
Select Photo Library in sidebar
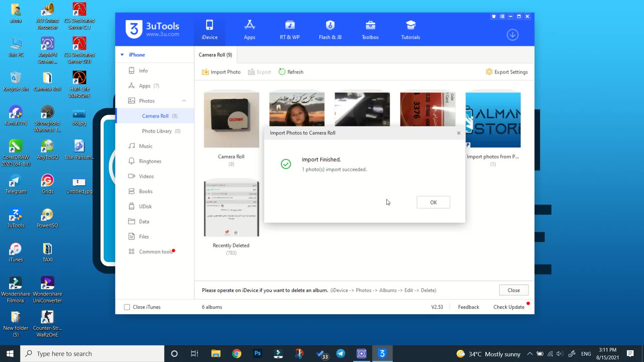tap(157, 131)
